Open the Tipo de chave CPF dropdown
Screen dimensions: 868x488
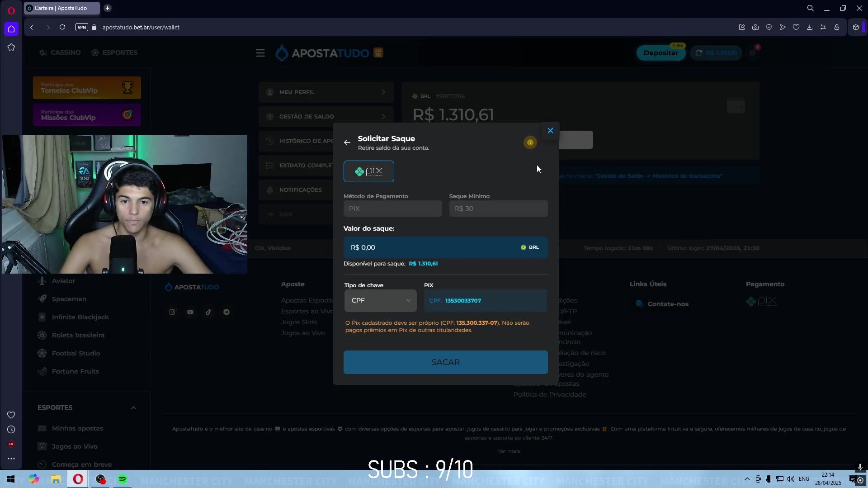pyautogui.click(x=380, y=301)
